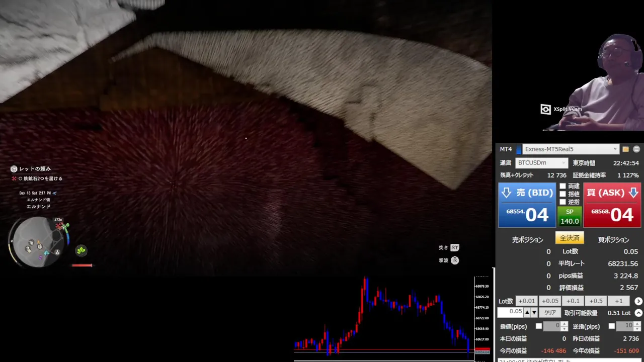This screenshot has height=362, width=644.
Task: Click the 昨日の損益 value 2 736
Action: (631, 339)
